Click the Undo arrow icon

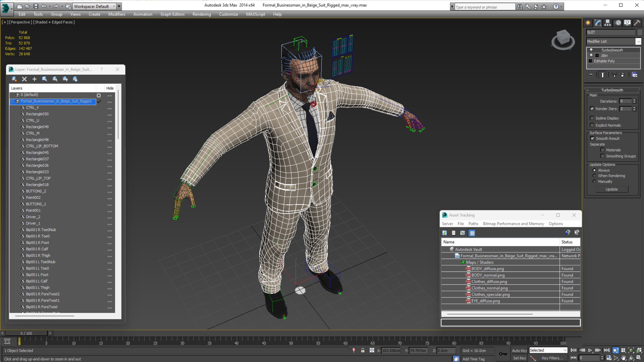[x=44, y=6]
